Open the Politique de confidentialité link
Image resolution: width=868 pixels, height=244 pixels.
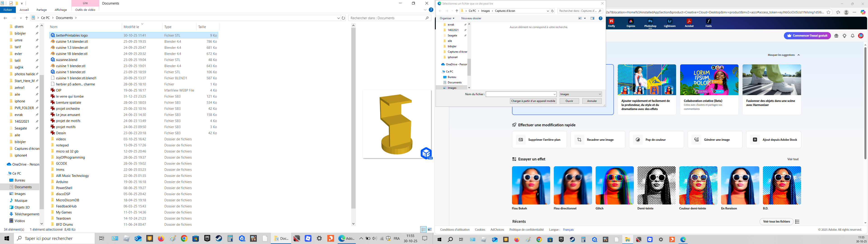tap(526, 230)
